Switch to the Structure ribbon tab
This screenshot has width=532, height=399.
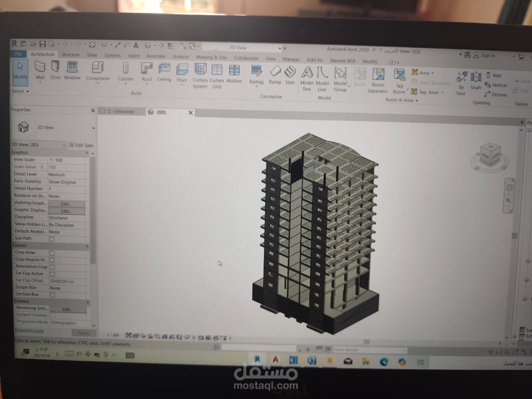click(x=70, y=54)
